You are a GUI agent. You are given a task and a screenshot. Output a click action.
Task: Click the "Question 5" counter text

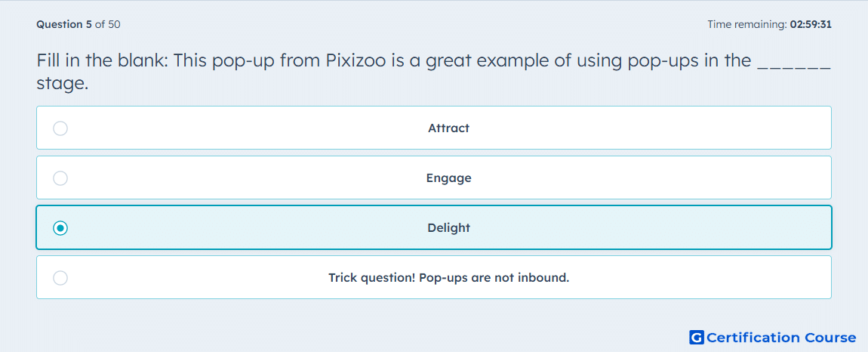(64, 24)
